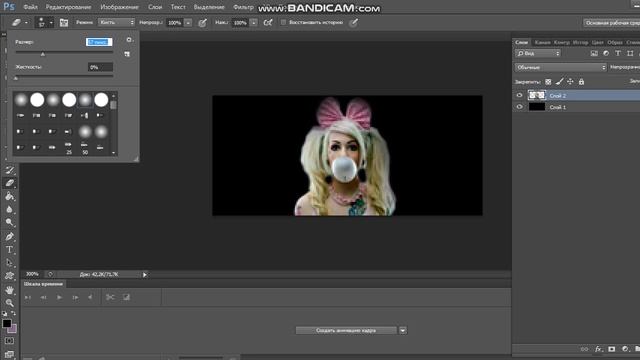
Task: Filter layers by pixel type icon
Action: [x=594, y=53]
